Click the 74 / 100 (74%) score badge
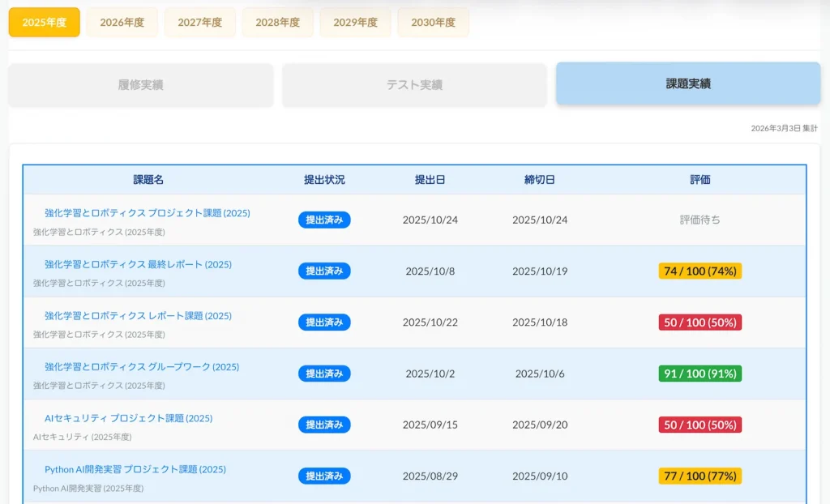Viewport: 830px width, 504px height. click(700, 271)
